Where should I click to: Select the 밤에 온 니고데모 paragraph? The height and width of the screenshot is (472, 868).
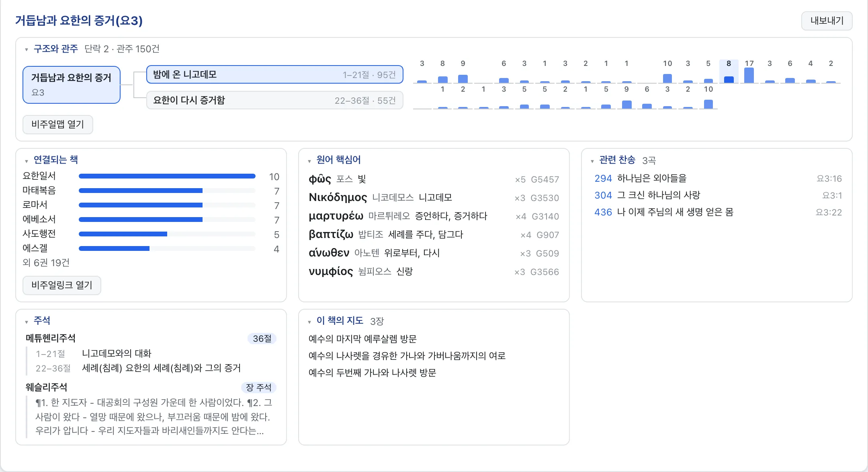pos(274,74)
